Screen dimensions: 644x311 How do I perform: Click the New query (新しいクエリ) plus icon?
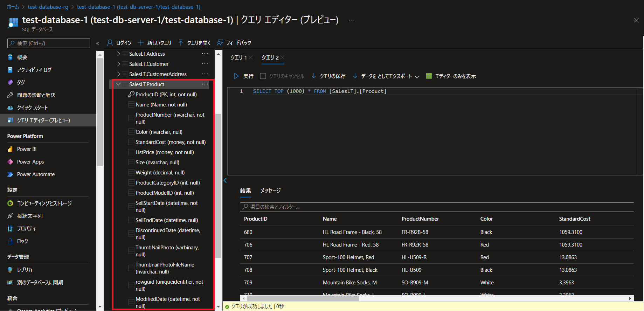[x=141, y=43]
